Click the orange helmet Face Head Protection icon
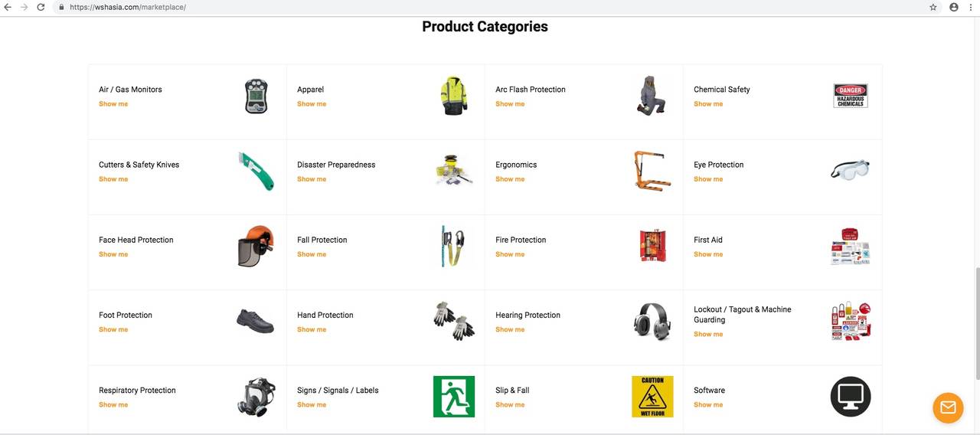 pyautogui.click(x=256, y=246)
